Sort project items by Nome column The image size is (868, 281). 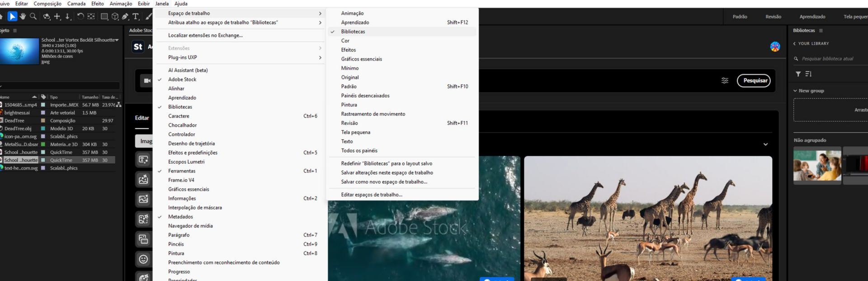click(18, 97)
